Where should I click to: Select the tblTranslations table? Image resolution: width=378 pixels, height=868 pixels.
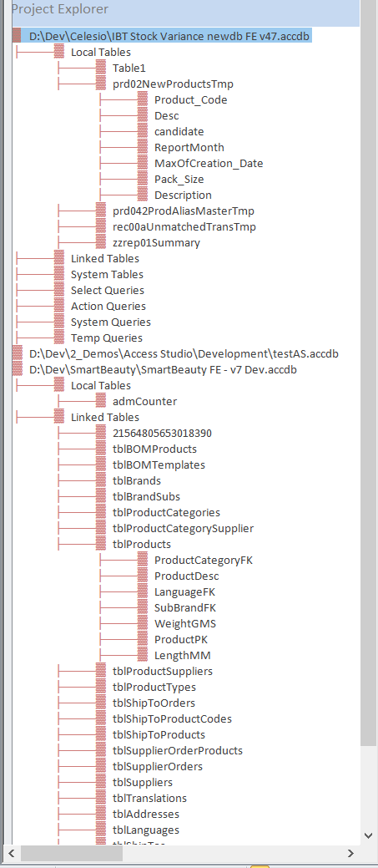point(149,799)
